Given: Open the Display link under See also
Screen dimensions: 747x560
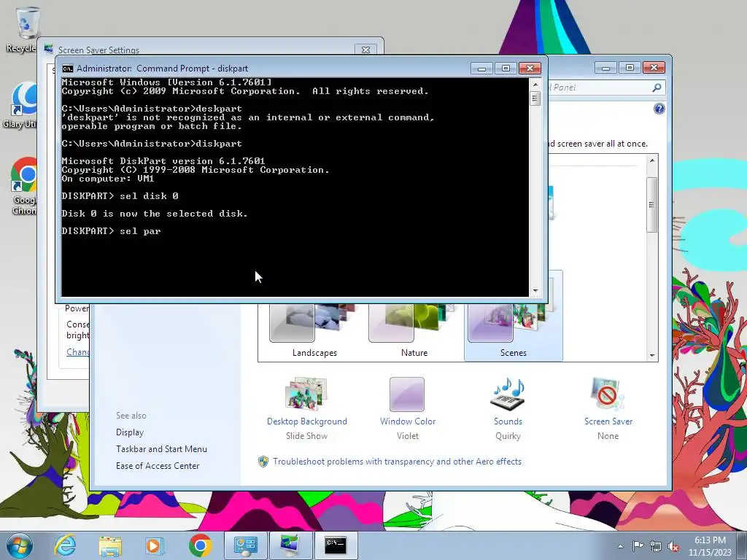Looking at the screenshot, I should [130, 432].
